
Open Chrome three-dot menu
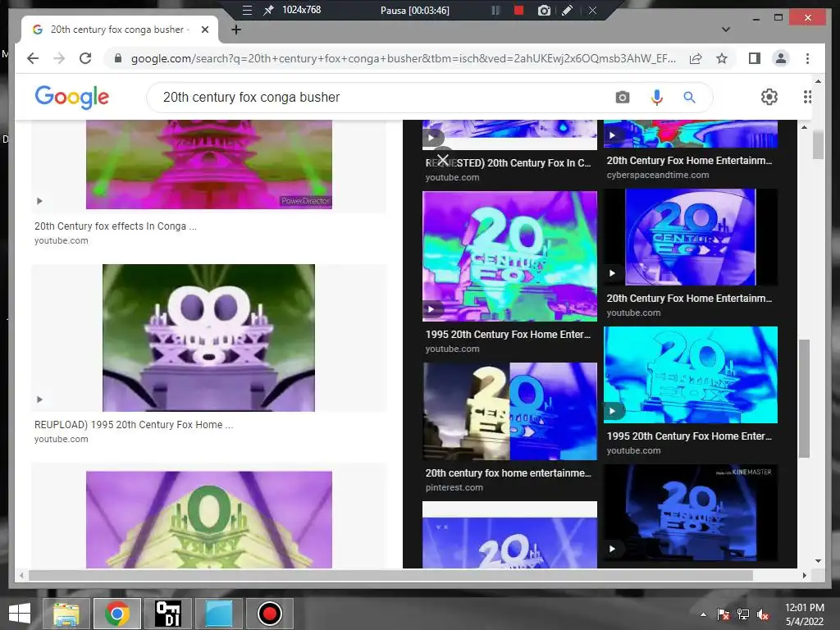click(807, 58)
